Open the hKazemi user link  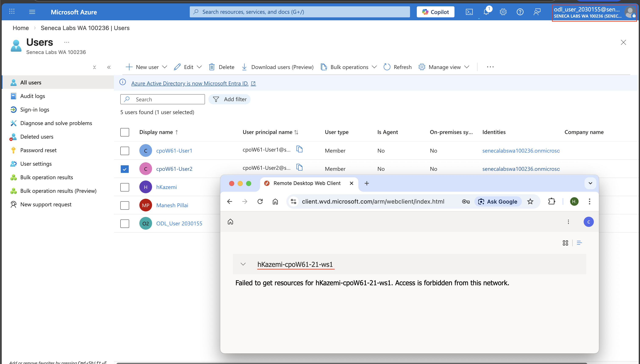point(166,187)
